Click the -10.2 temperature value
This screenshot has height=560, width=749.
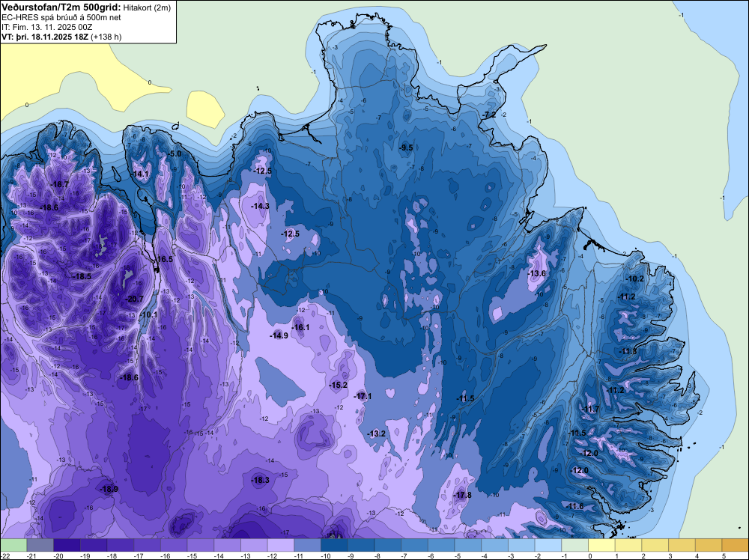click(635, 279)
